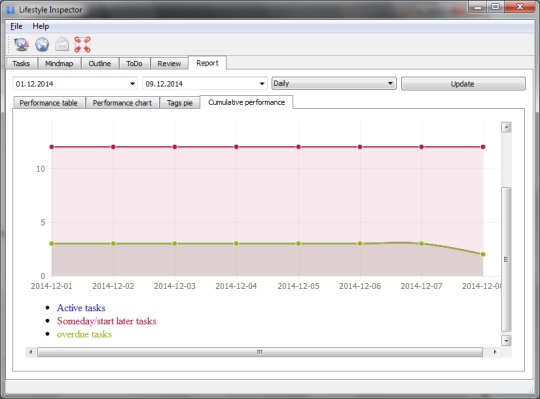Click the 2014-12-06 axis label
This screenshot has width=540, height=399.
tap(360, 286)
